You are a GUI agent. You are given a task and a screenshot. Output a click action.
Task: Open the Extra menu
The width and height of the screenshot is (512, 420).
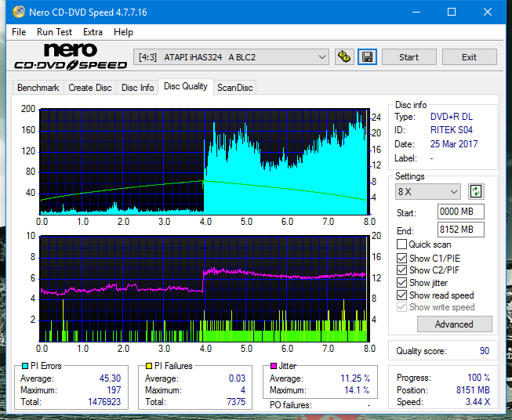tap(93, 32)
